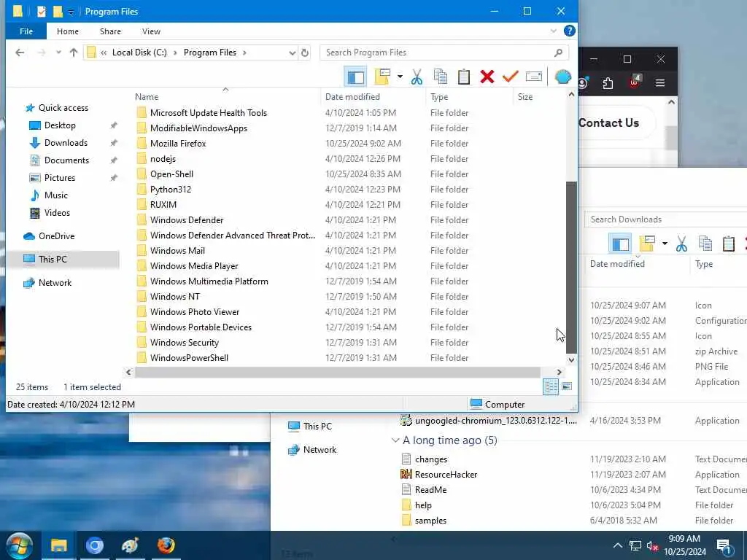Select Desktop in navigation pane
The height and width of the screenshot is (560, 747).
click(60, 125)
